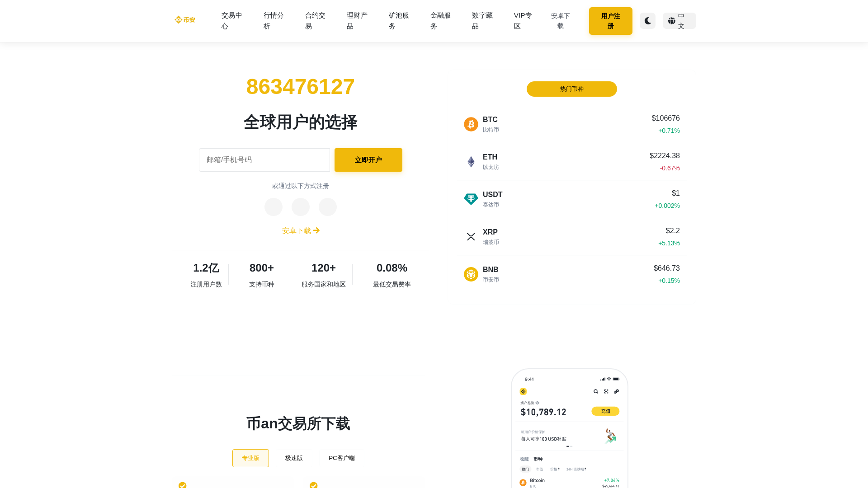Click the 863476127 headline number
The height and width of the screenshot is (488, 868).
point(301,87)
